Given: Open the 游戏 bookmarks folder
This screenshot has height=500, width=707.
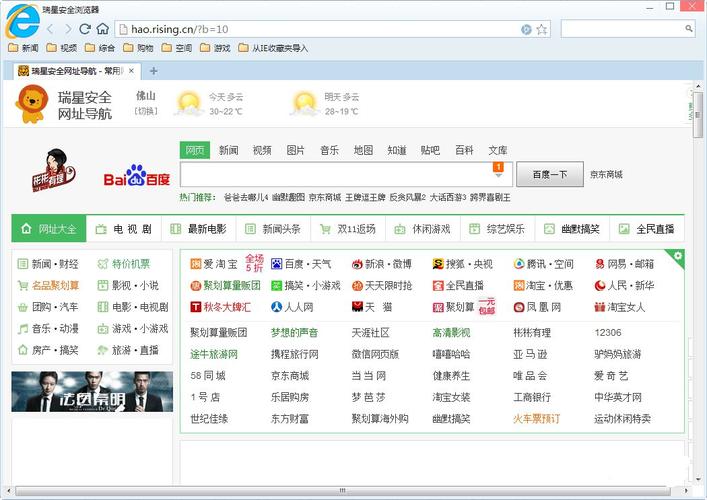Looking at the screenshot, I should (x=215, y=48).
